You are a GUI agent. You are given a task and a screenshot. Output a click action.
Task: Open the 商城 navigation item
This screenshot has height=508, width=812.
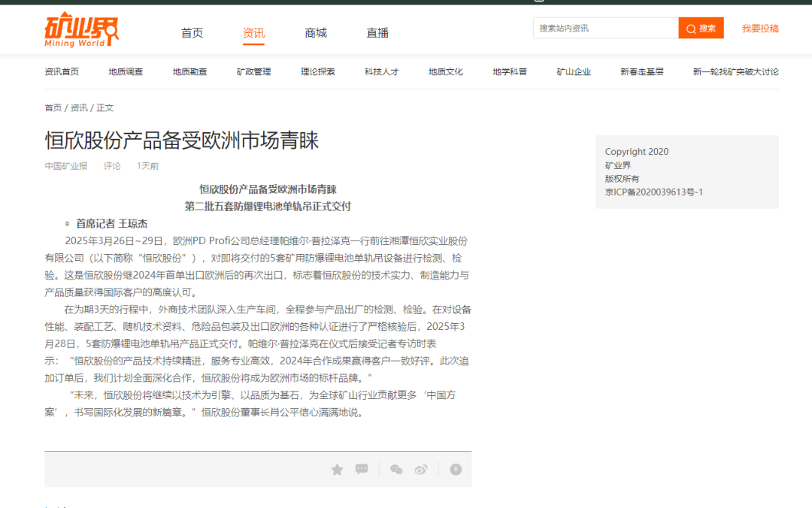(x=316, y=33)
